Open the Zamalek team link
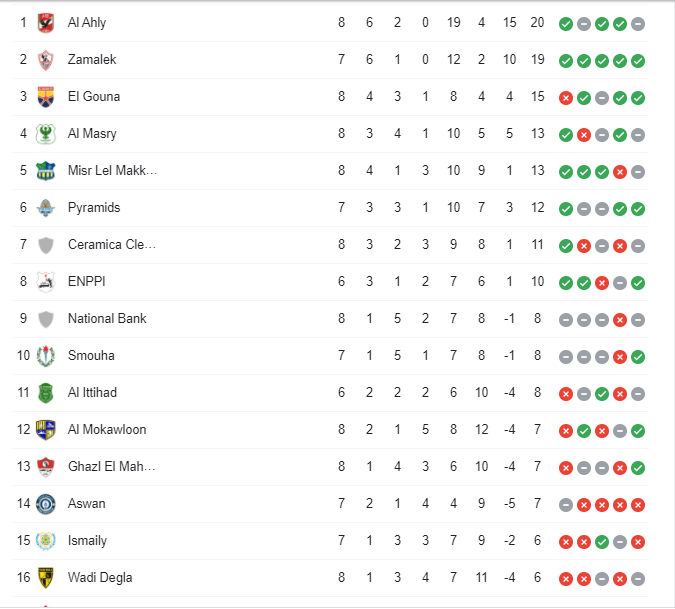 pos(92,60)
